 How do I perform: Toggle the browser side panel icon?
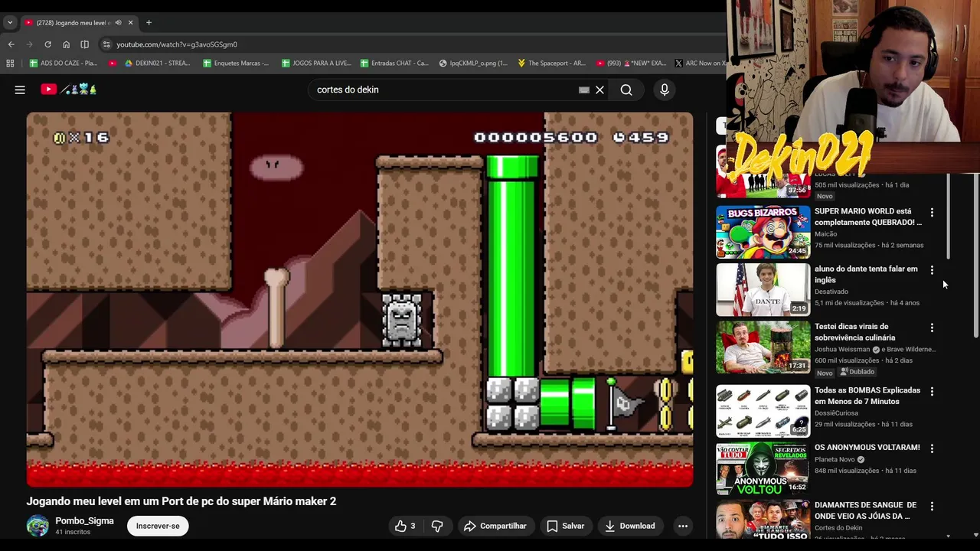[x=84, y=44]
